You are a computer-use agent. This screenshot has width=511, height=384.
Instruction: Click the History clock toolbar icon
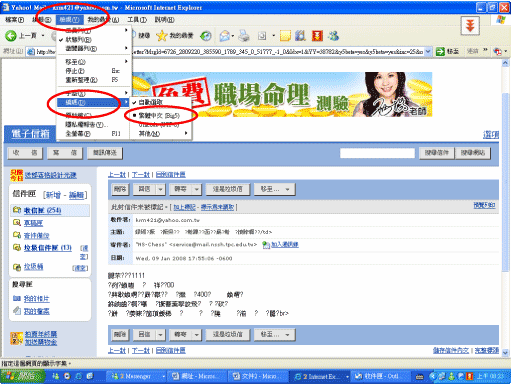(206, 36)
